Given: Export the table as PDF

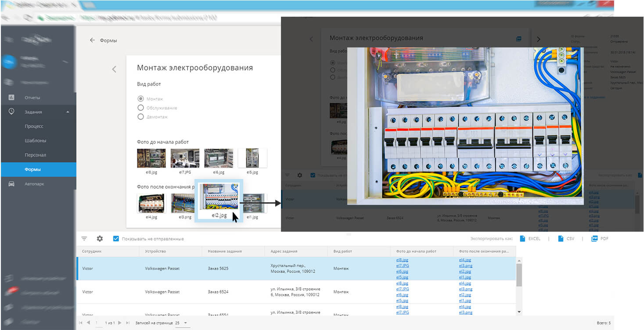Looking at the screenshot, I should (600, 239).
